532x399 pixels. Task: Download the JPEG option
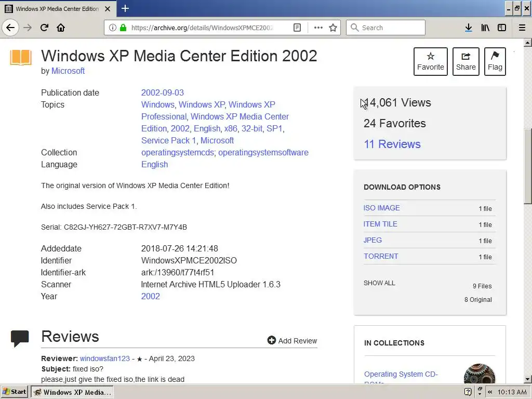pyautogui.click(x=373, y=240)
